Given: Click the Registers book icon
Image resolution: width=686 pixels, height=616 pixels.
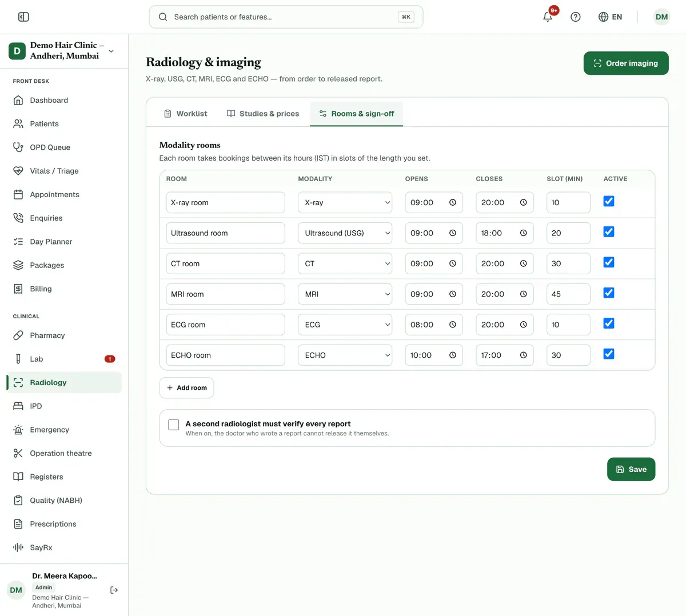Looking at the screenshot, I should pos(18,477).
